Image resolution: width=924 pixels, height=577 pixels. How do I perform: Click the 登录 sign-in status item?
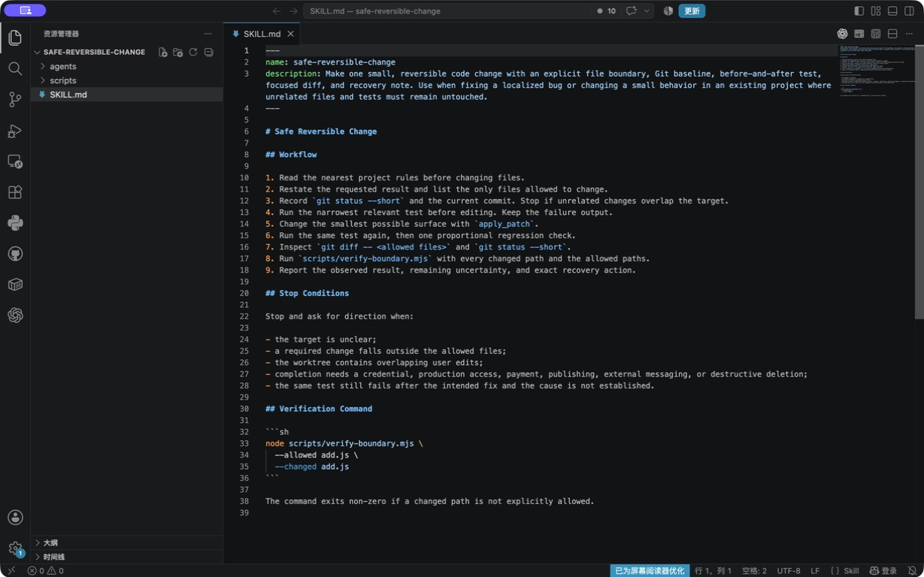883,571
